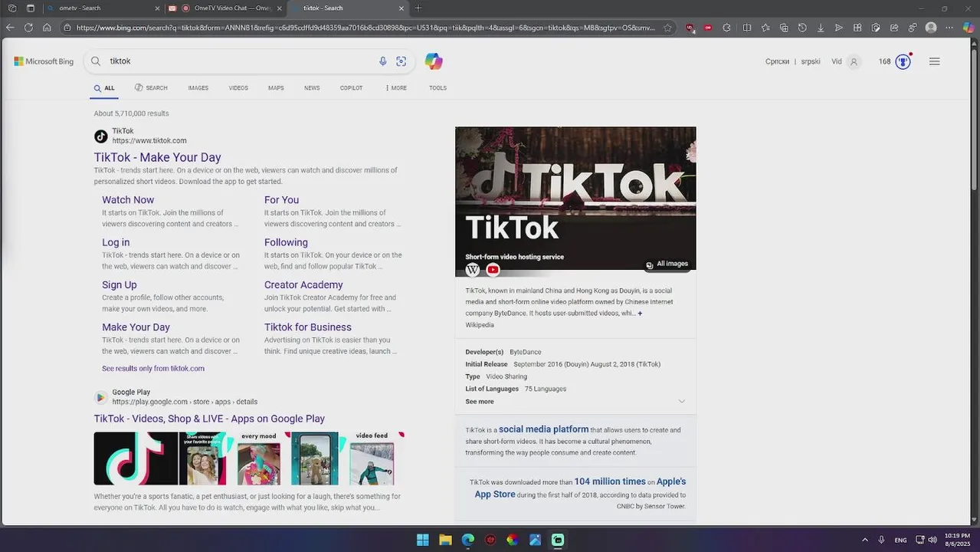Open uBlock Origin extension icon

click(x=690, y=28)
